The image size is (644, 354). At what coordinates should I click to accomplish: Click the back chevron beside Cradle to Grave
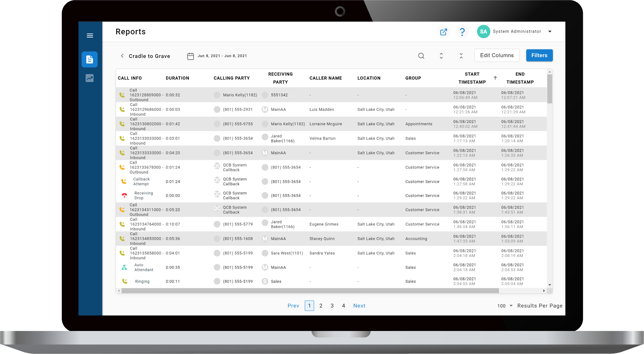click(122, 56)
